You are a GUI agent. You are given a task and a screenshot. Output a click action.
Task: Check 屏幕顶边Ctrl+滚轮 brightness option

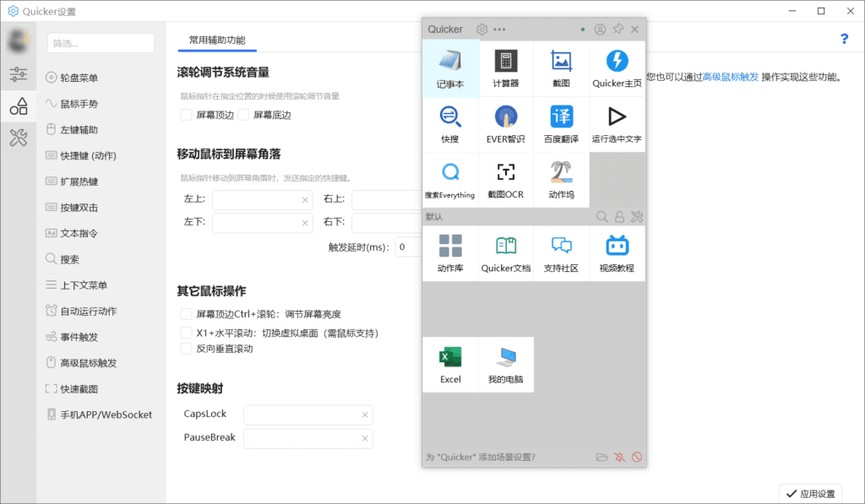click(x=187, y=314)
